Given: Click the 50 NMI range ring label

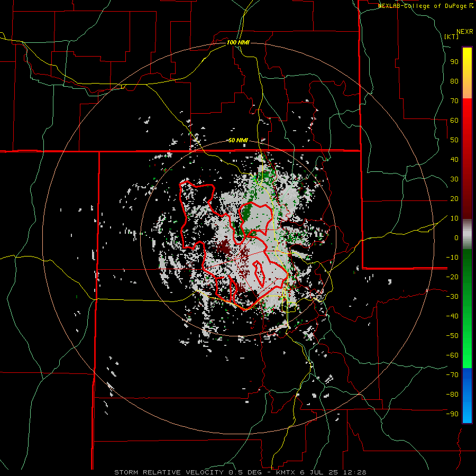Looking at the screenshot, I should click(238, 140).
